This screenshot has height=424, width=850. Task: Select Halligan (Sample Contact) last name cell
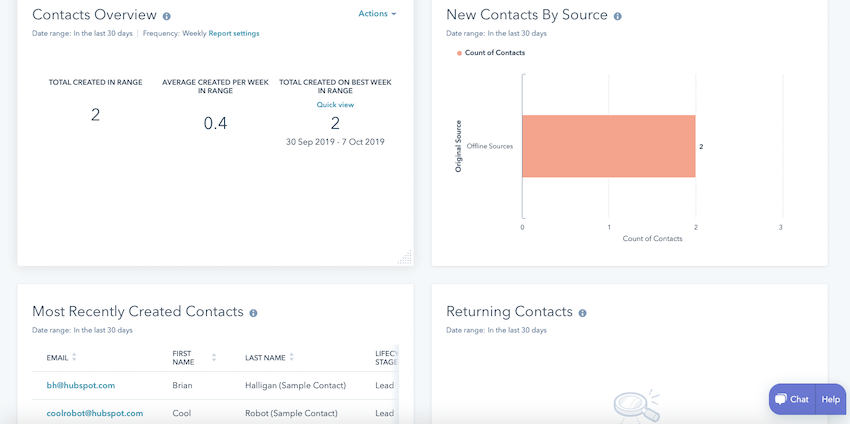click(295, 385)
